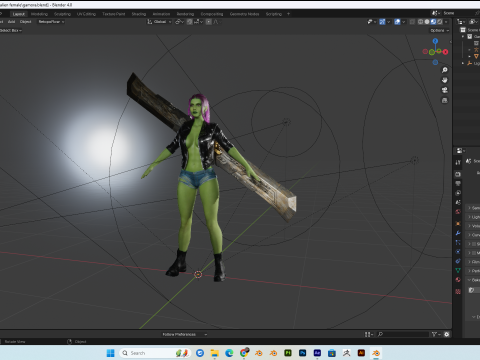Viewport: 480px width, 360px height.
Task: Toggle the camera view icon
Action: point(445,90)
